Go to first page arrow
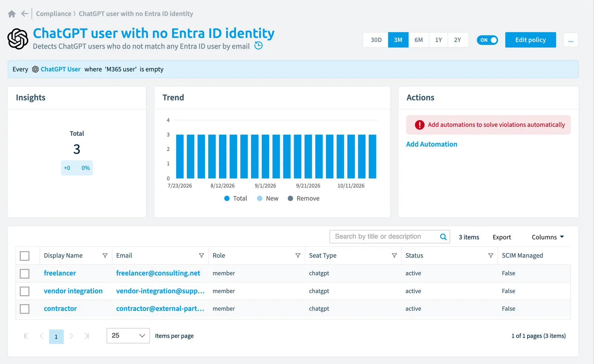This screenshot has height=364, width=594. 26,336
